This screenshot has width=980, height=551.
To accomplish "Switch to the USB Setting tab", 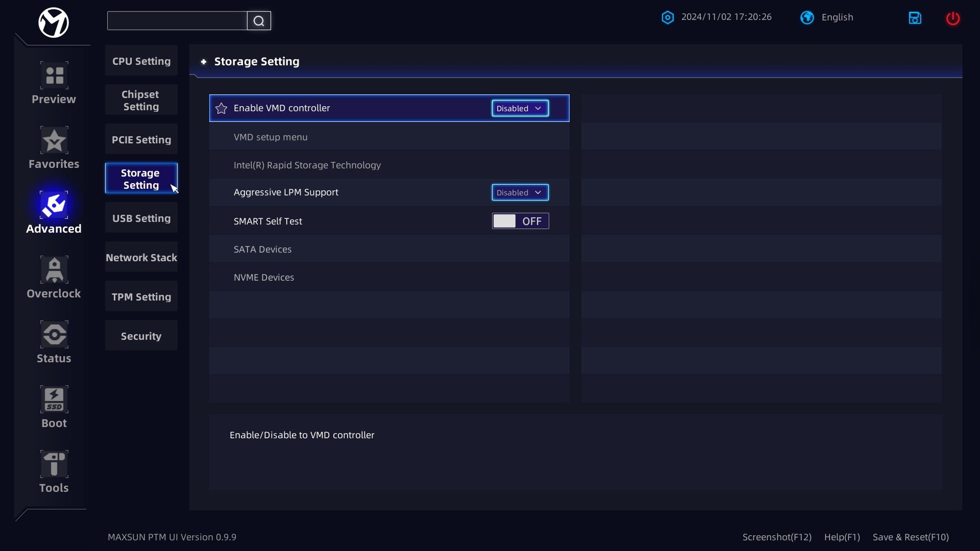I will 141,218.
